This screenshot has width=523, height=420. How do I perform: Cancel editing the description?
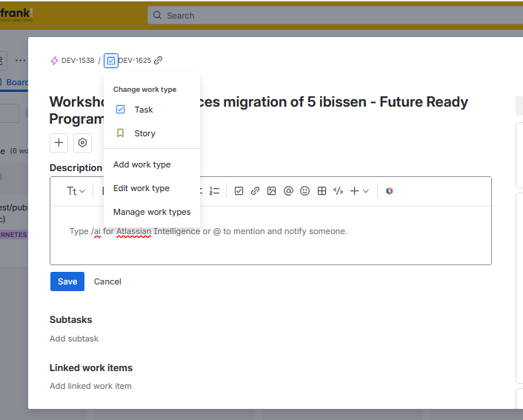point(107,281)
